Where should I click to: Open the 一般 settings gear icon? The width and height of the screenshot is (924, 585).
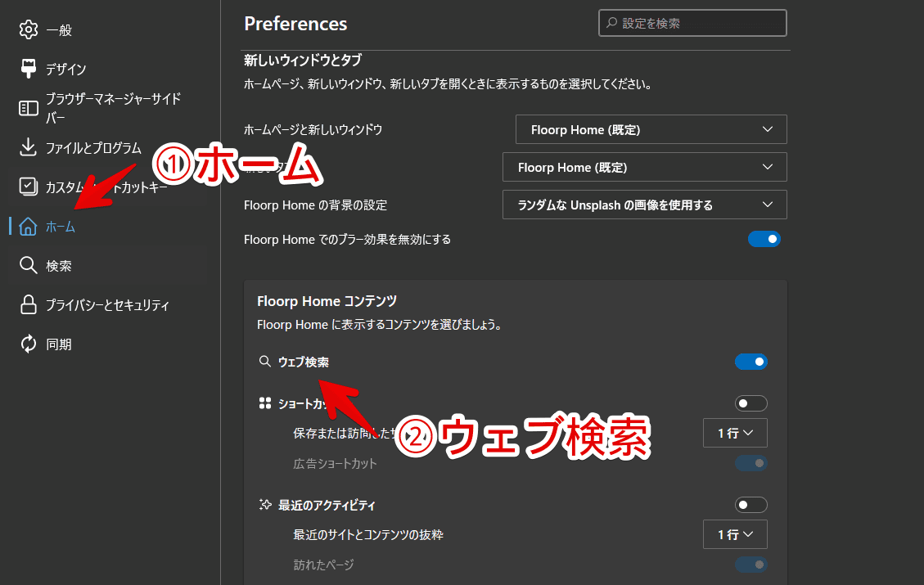[x=29, y=29]
